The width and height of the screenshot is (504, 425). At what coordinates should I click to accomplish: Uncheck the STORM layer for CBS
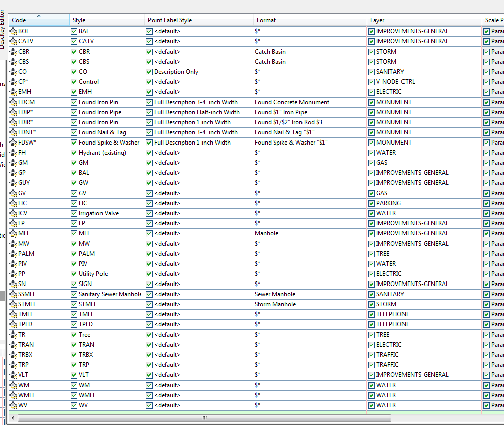pyautogui.click(x=371, y=61)
